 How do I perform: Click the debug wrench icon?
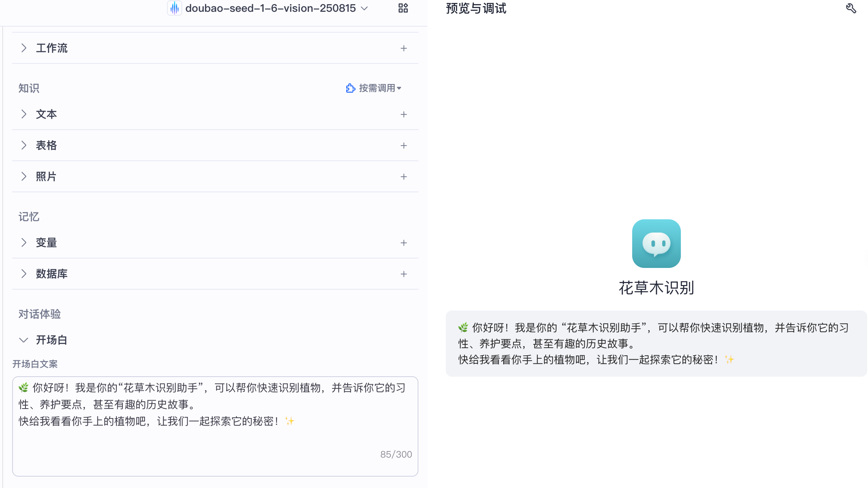tap(851, 8)
